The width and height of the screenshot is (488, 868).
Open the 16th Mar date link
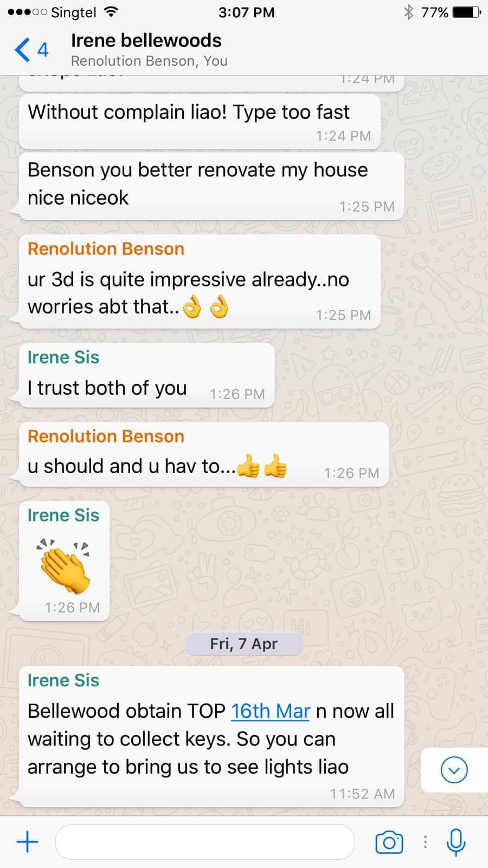click(x=271, y=711)
